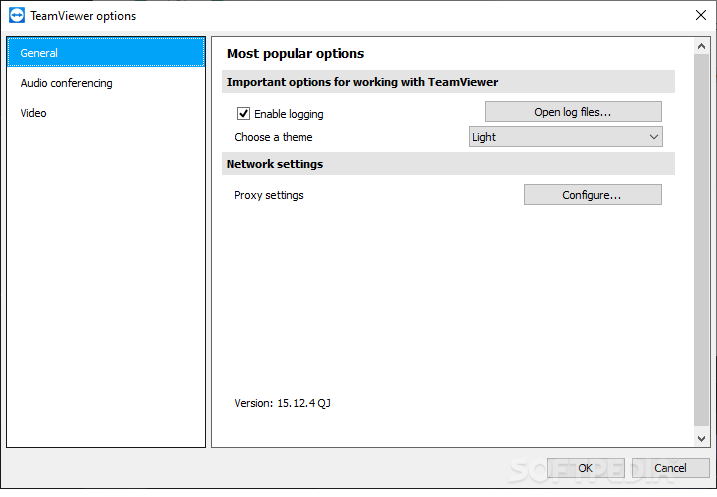The width and height of the screenshot is (717, 497).
Task: Click the Version 15.12.4 QJ text
Action: (283, 403)
